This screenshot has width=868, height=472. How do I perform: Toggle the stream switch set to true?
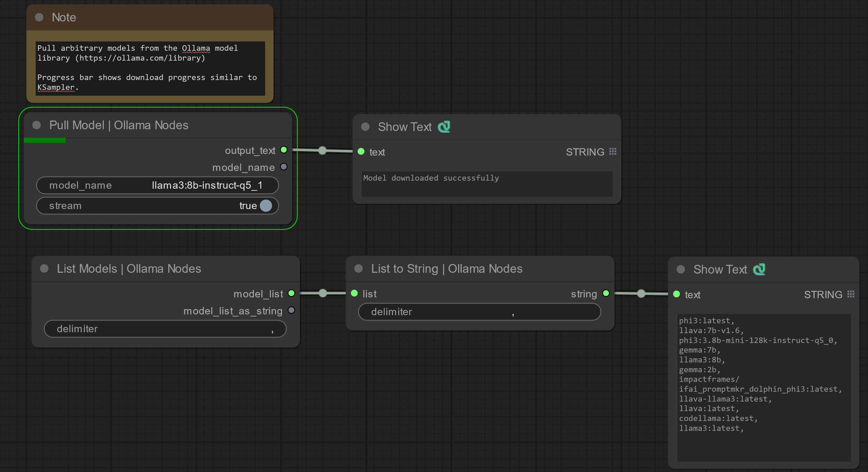pos(265,206)
